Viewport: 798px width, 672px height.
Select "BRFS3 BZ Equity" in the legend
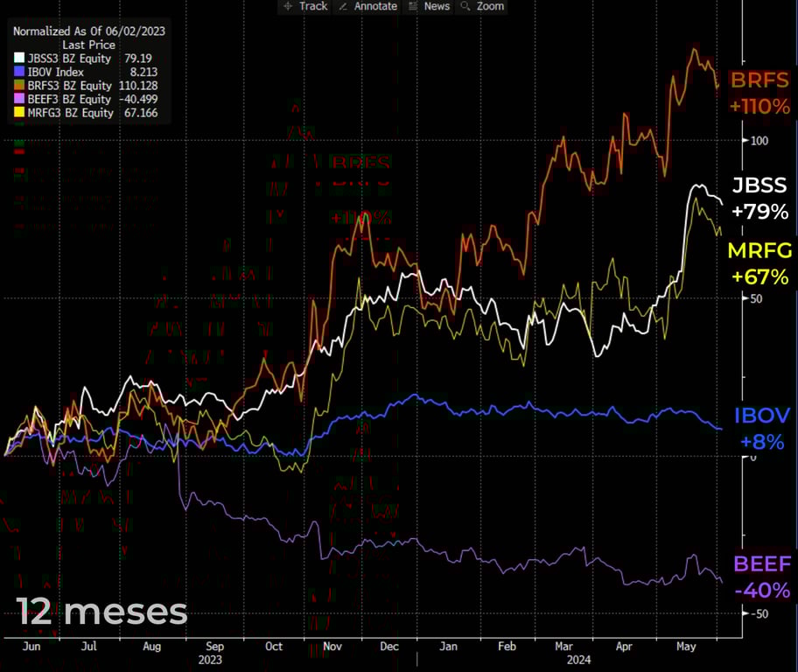69,86
